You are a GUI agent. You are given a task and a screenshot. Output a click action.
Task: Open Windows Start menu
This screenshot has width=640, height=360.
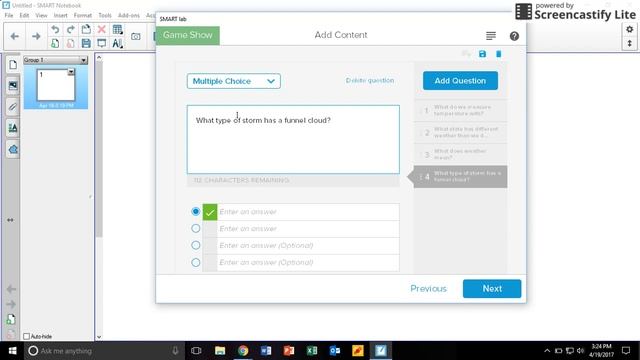[12, 351]
